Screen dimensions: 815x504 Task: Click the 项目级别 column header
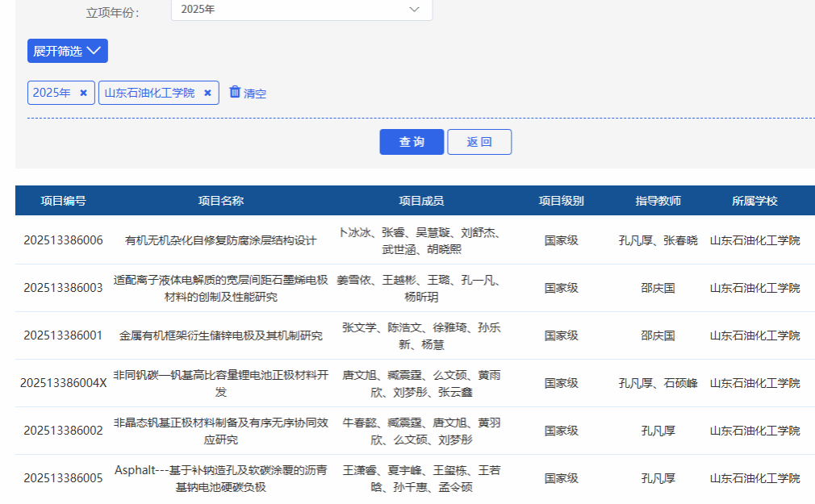[x=561, y=201]
